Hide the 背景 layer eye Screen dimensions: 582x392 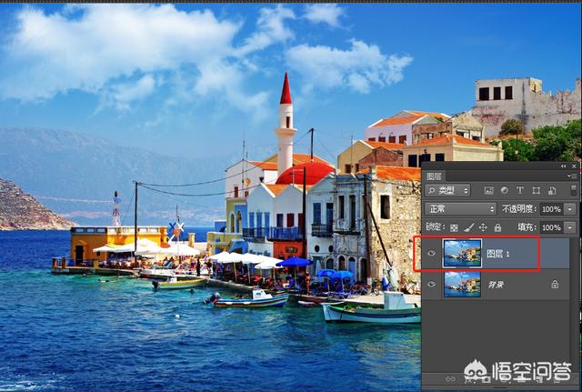(431, 285)
